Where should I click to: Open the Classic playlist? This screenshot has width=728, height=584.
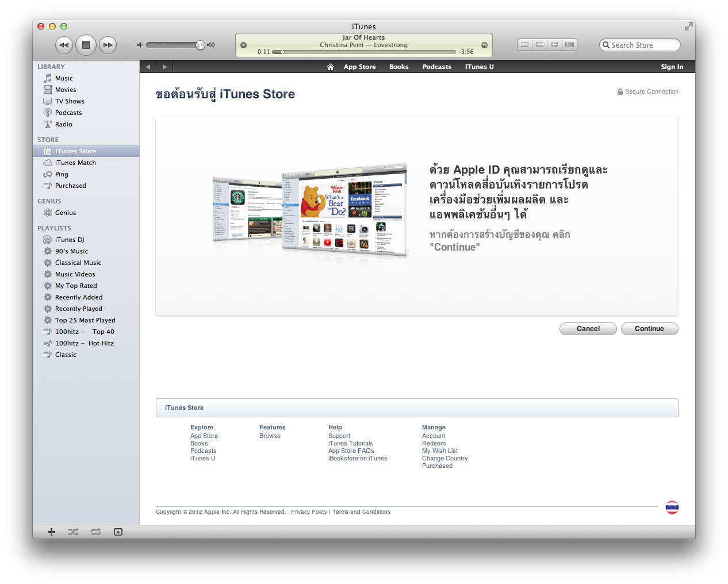tap(86, 355)
